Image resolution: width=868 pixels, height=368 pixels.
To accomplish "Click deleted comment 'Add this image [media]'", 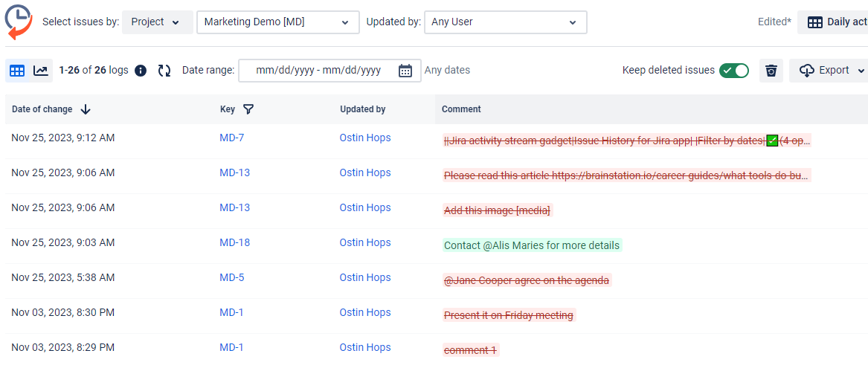I will tap(498, 211).
